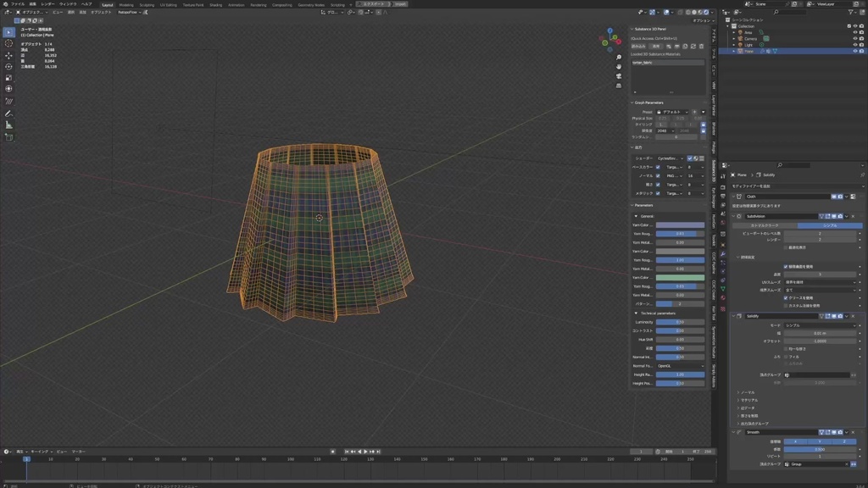This screenshot has width=868, height=488.
Task: Toggle the ノーマル output checkbox
Action: [x=658, y=176]
